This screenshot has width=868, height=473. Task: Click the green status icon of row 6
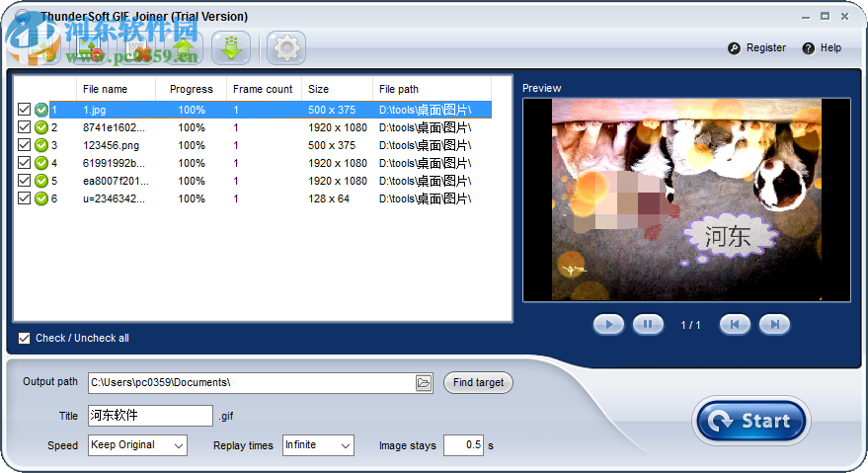pos(41,198)
